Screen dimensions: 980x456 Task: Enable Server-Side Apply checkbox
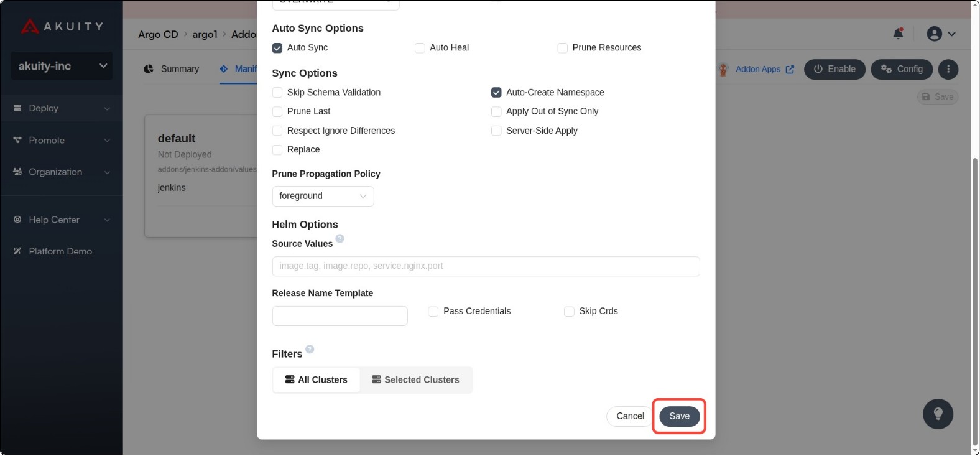click(x=496, y=131)
